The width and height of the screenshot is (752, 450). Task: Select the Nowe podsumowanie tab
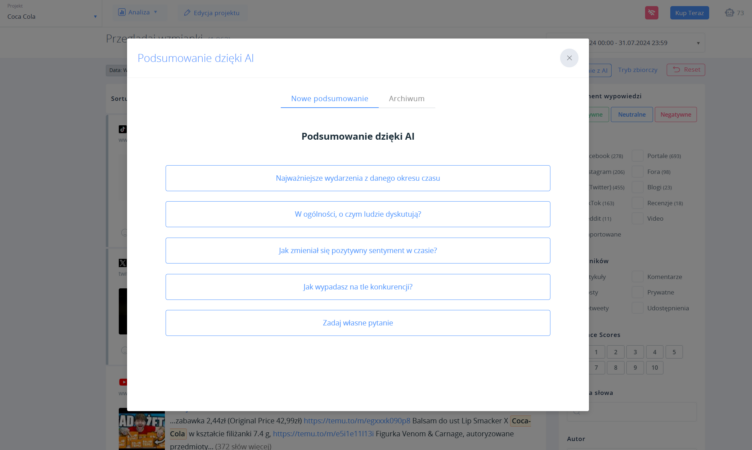coord(329,99)
